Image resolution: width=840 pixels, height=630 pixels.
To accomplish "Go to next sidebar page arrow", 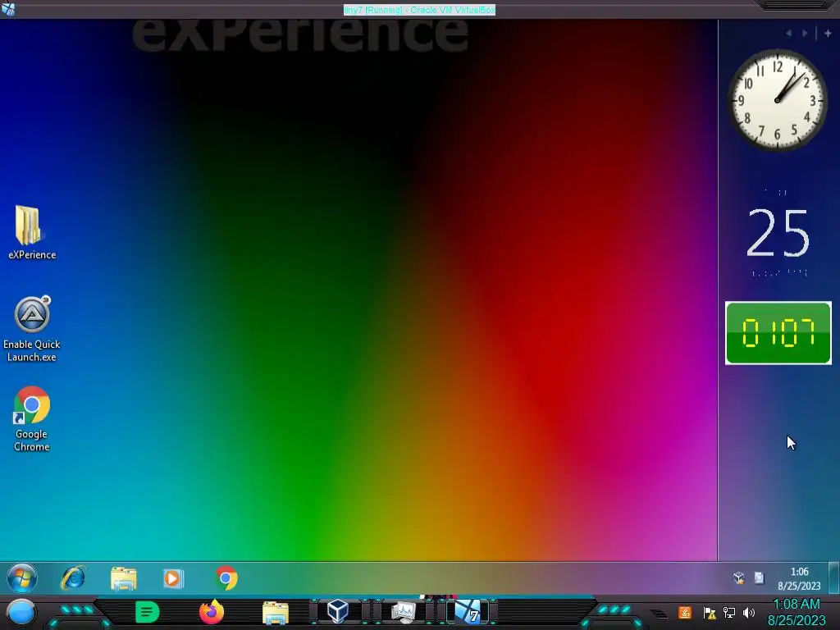I will [x=805, y=33].
